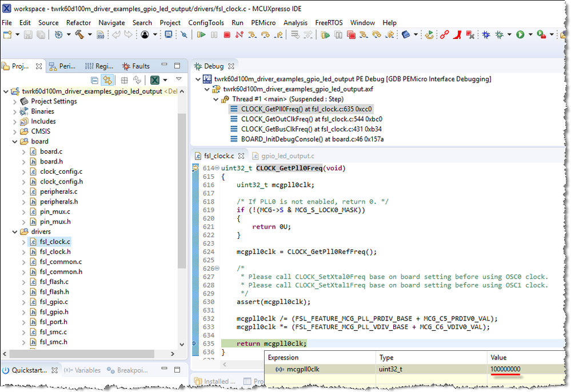
Task: Click the New file toolbar icon
Action: pyautogui.click(x=7, y=35)
